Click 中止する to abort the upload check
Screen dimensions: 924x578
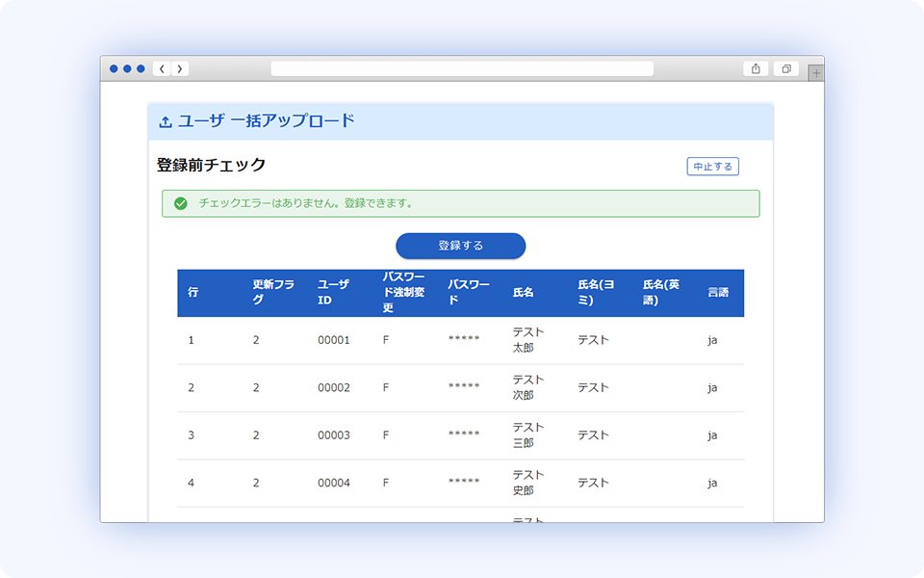711,166
